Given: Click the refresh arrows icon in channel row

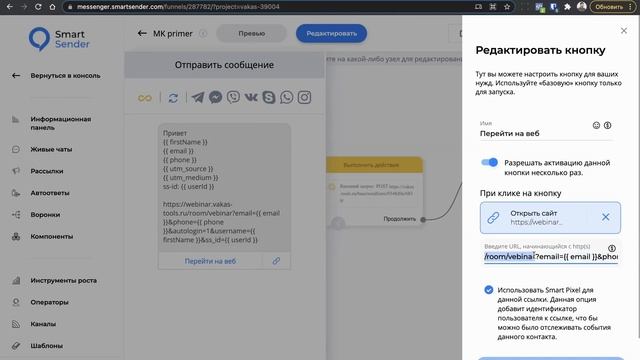Looking at the screenshot, I should point(173,98).
